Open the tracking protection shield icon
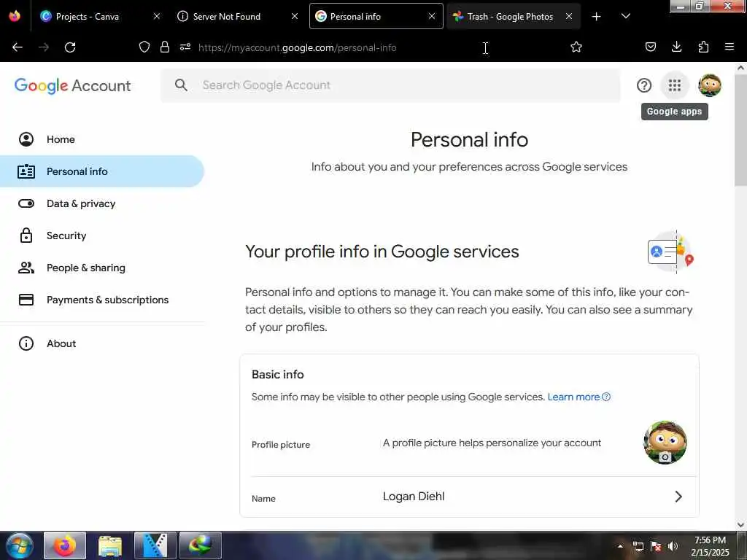The width and height of the screenshot is (747, 560). point(144,47)
